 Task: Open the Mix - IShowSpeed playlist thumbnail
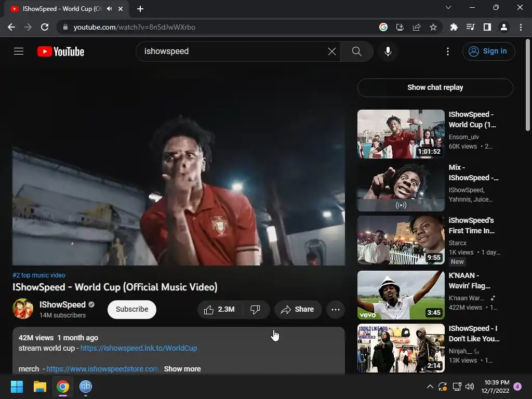[401, 187]
